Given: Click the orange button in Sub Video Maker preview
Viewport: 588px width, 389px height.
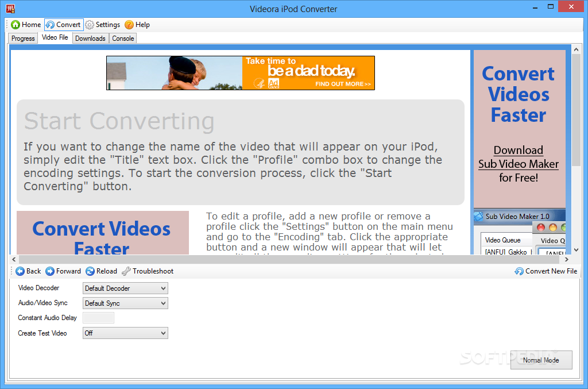Looking at the screenshot, I should click(553, 228).
